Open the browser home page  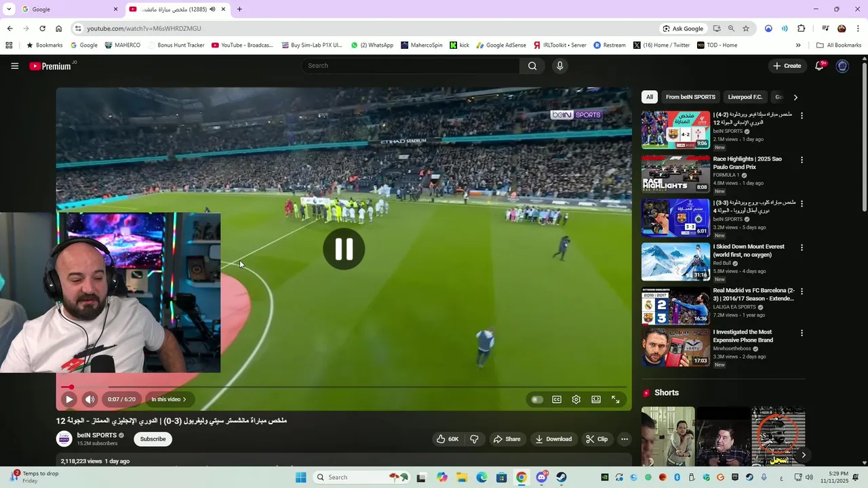pyautogui.click(x=58, y=28)
